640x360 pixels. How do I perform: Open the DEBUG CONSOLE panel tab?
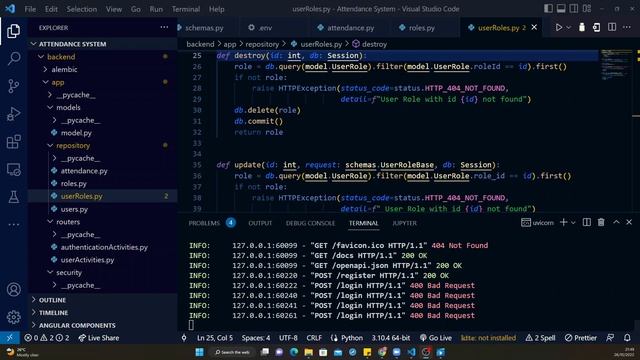(310, 223)
